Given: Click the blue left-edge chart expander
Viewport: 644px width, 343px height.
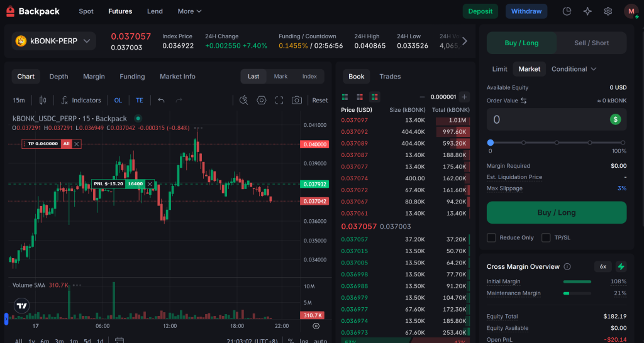Looking at the screenshot, I should (6, 318).
